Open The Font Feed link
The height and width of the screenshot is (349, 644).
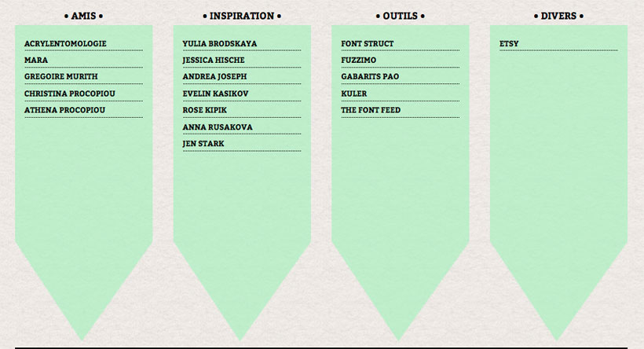click(371, 110)
